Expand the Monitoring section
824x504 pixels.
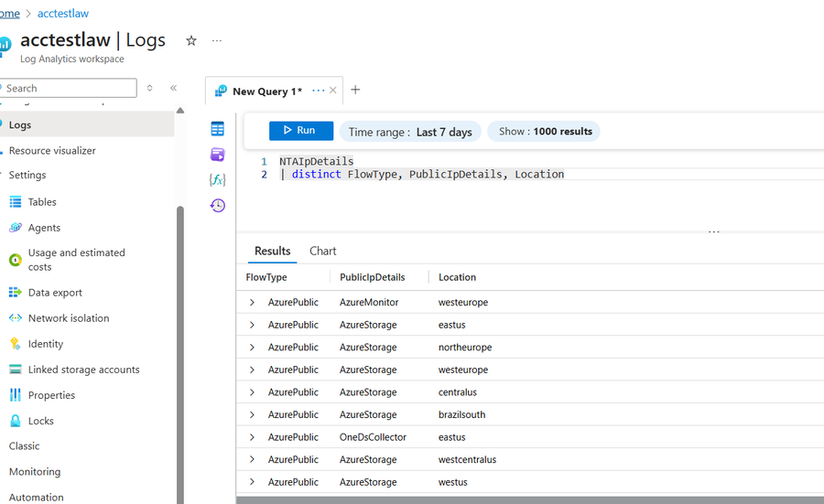[35, 471]
